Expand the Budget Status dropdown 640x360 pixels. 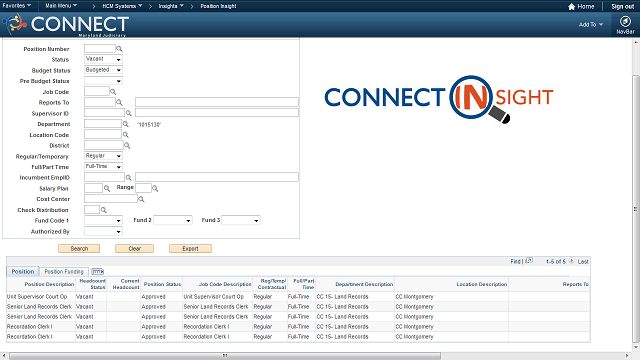[103, 70]
